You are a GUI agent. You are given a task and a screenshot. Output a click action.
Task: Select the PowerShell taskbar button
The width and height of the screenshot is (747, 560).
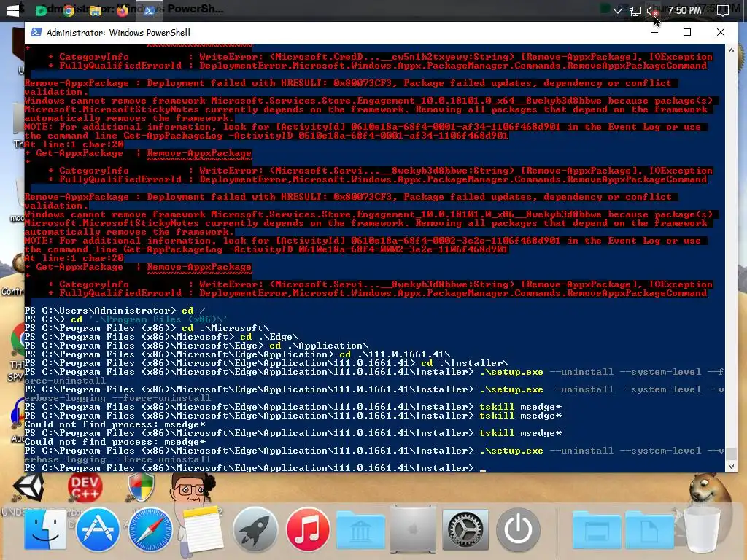pyautogui.click(x=149, y=10)
